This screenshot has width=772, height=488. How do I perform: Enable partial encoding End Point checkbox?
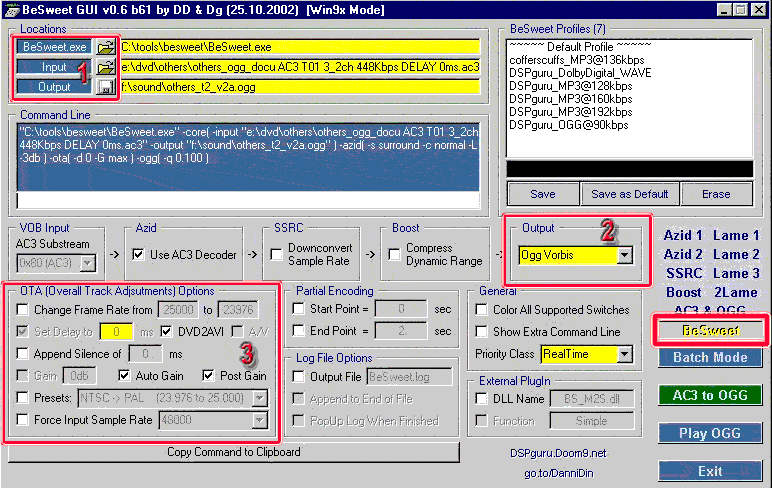click(x=298, y=331)
